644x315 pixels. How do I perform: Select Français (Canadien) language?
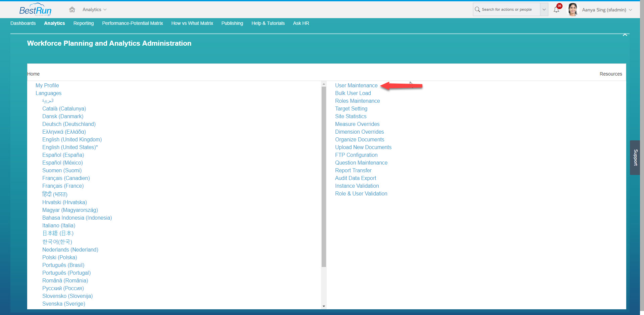[x=66, y=178]
